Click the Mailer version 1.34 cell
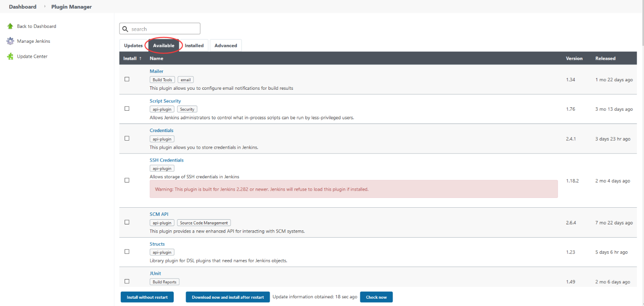This screenshot has width=644, height=306. (571, 80)
